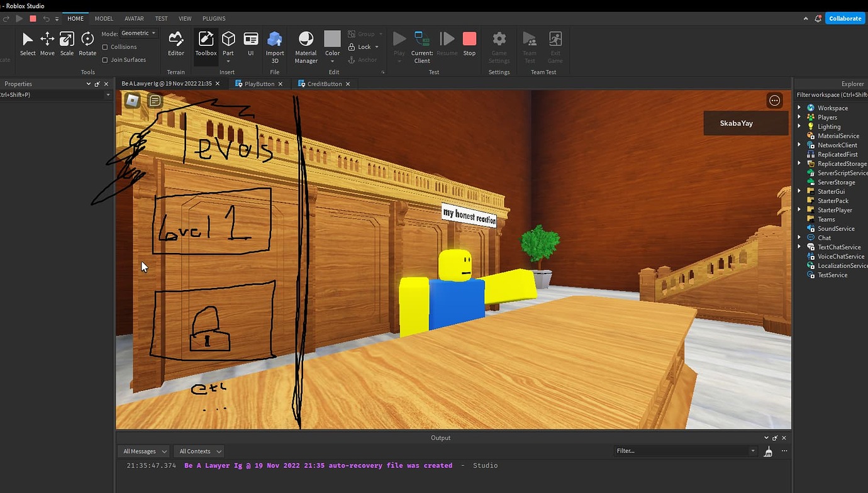
Task: Select the Move tool
Action: pyautogui.click(x=47, y=43)
